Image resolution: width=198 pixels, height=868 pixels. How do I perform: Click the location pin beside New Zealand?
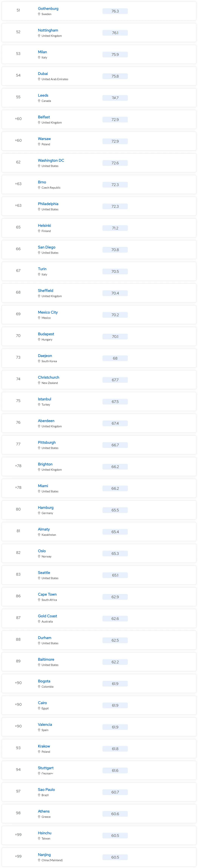tap(39, 383)
